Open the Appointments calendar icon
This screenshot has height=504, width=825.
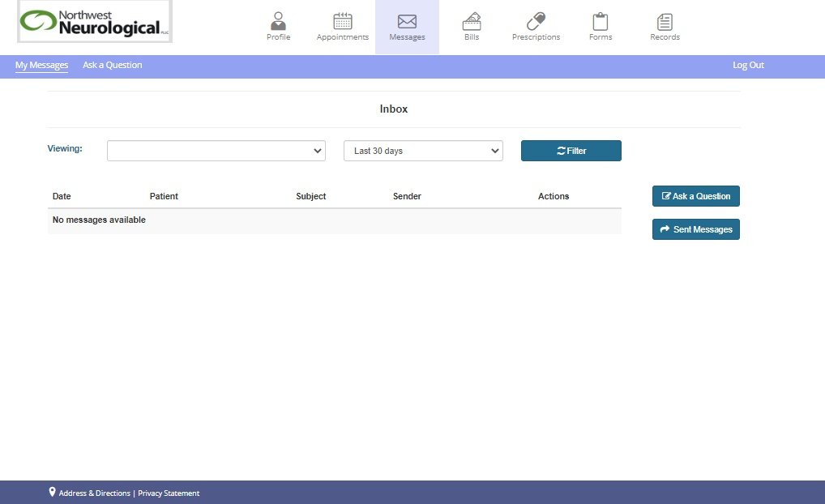[343, 21]
